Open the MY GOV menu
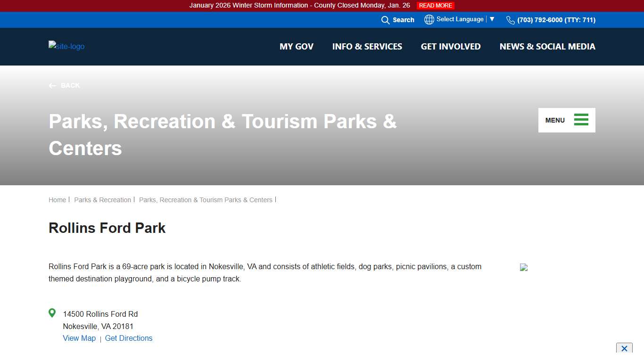The image size is (644, 362). pyautogui.click(x=296, y=47)
